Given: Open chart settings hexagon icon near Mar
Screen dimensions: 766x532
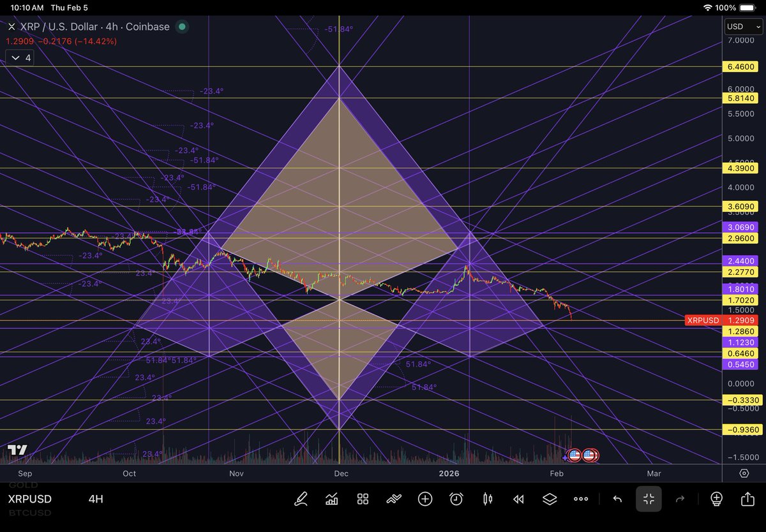Looking at the screenshot, I should [744, 473].
